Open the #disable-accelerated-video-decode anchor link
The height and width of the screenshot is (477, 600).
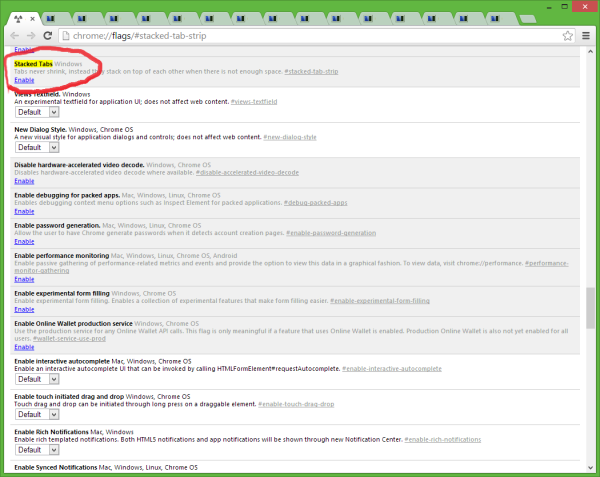[x=247, y=173]
